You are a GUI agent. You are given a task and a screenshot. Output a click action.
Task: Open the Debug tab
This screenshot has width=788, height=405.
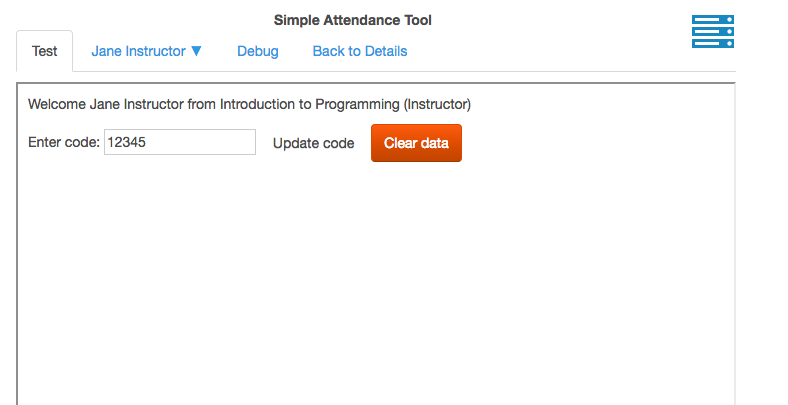point(257,51)
